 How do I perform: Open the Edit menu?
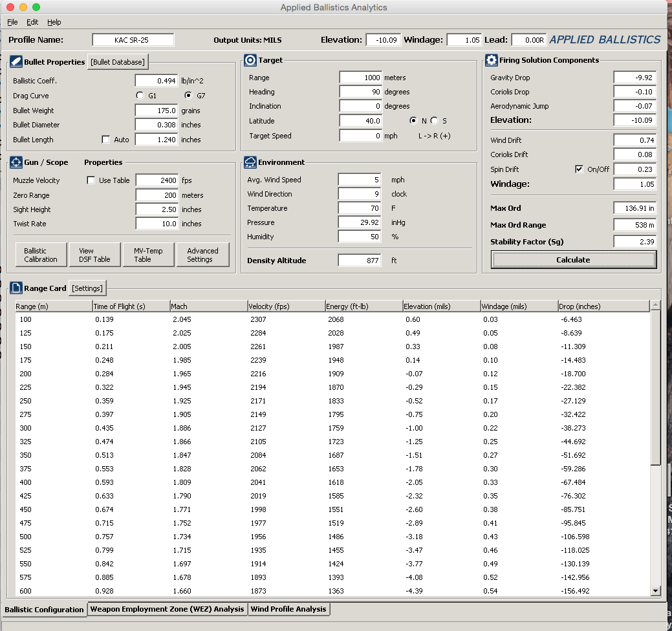pos(32,22)
